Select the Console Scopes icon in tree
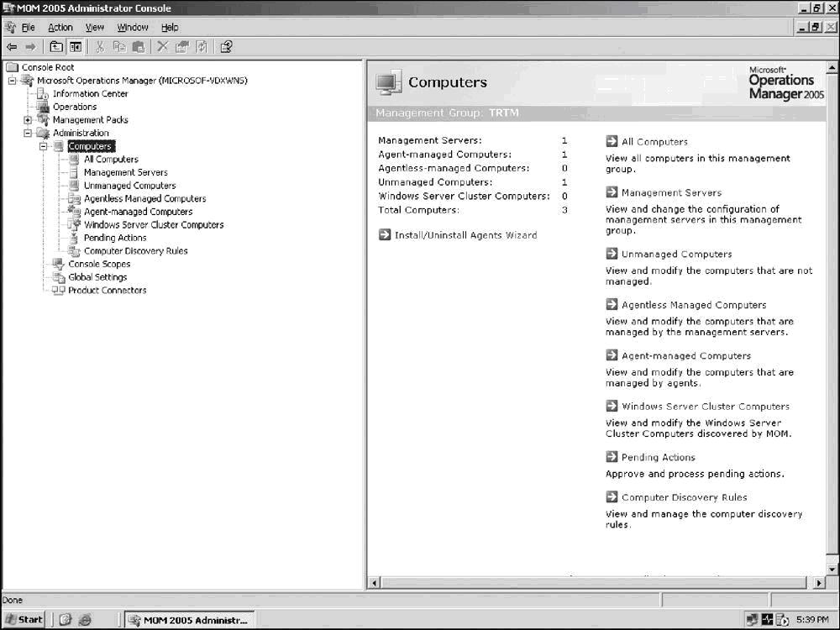The width and height of the screenshot is (840, 630). point(59,264)
